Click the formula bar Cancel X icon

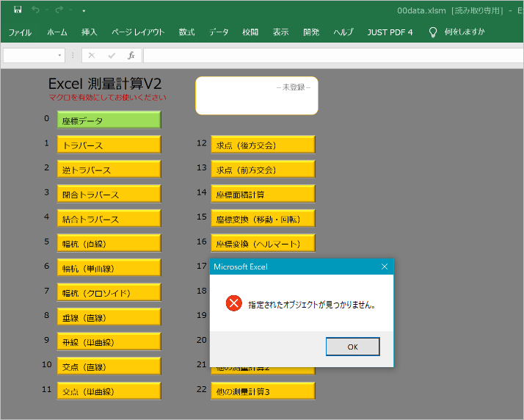pyautogui.click(x=92, y=55)
